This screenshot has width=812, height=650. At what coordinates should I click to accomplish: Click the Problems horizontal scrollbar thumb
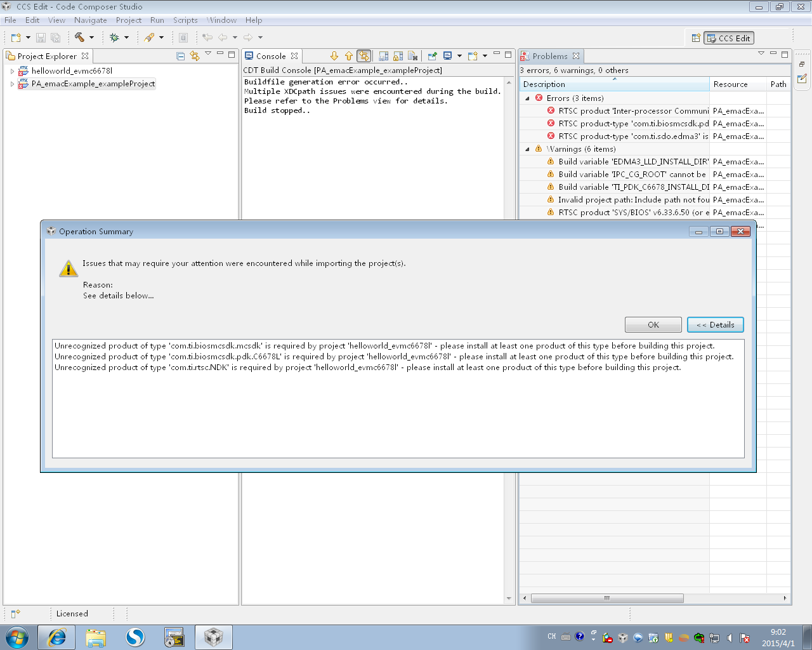click(x=607, y=598)
